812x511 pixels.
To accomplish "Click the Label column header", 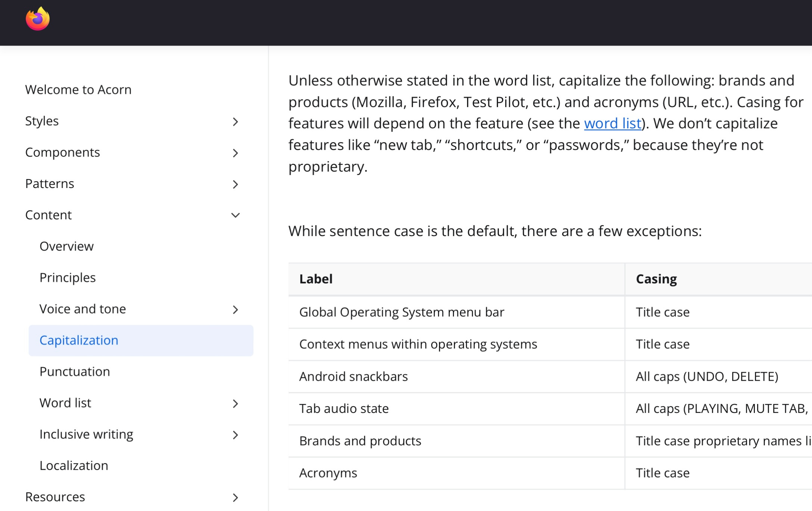I will (x=457, y=279).
